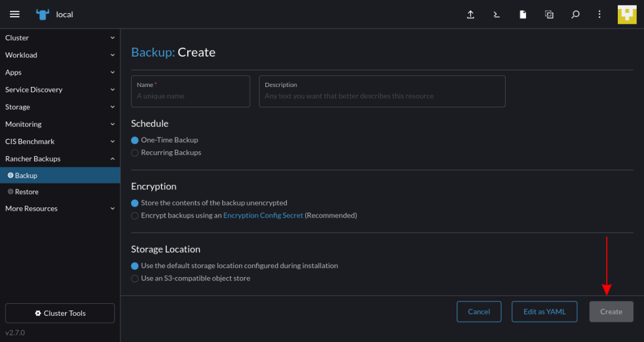This screenshot has width=644, height=342.
Task: Select the Backup sidebar item
Action: 60,175
